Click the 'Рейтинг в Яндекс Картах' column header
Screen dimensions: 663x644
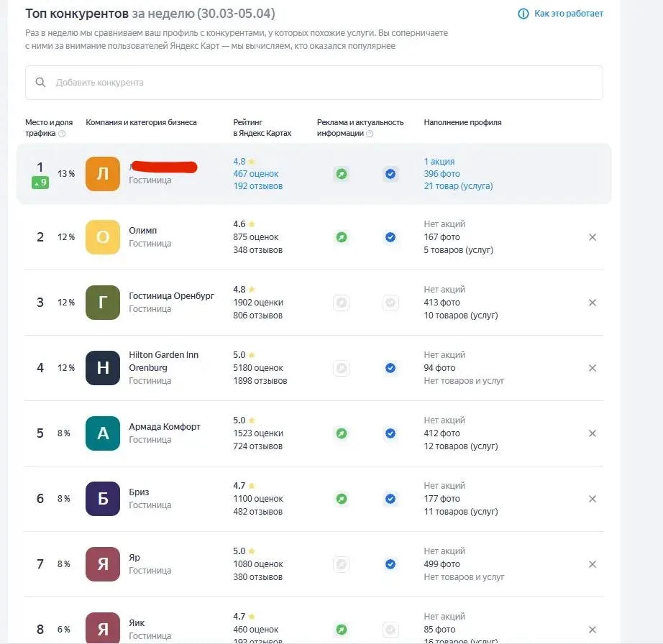pyautogui.click(x=262, y=128)
